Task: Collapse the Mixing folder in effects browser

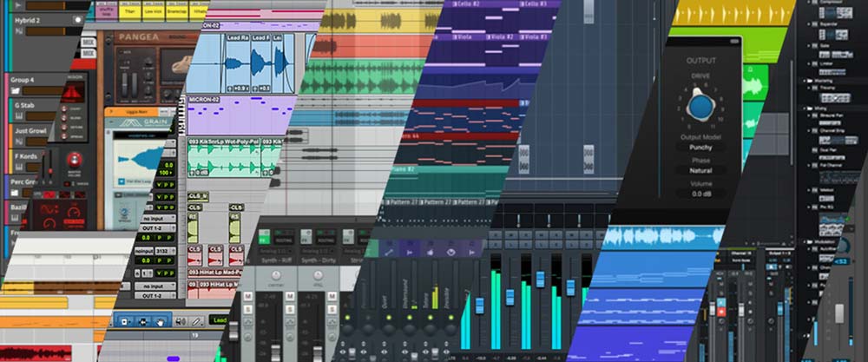Action: coord(805,109)
